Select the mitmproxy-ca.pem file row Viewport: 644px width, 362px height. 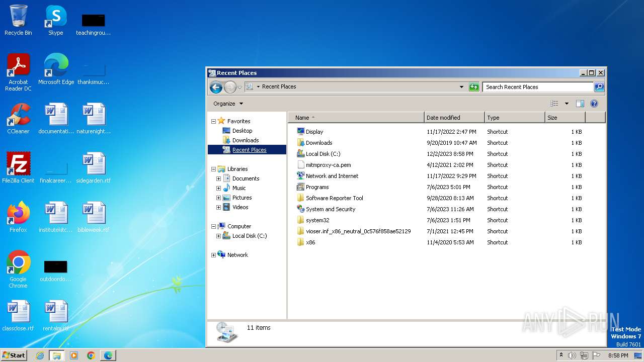(x=439, y=165)
